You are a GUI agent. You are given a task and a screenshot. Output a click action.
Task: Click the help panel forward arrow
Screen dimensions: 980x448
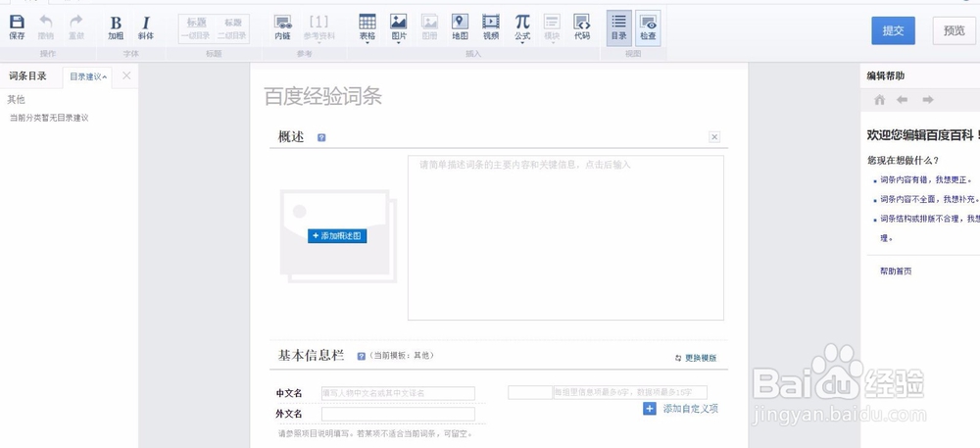click(928, 99)
